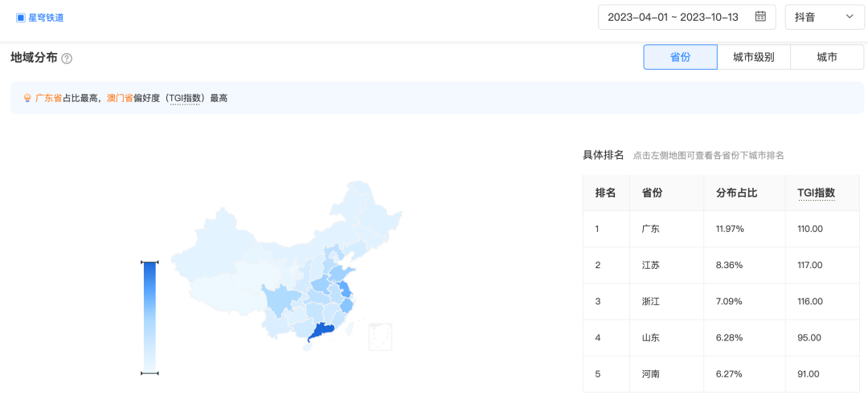Image resolution: width=868 pixels, height=403 pixels.
Task: Click the TGI value 117.00
Action: 810,265
